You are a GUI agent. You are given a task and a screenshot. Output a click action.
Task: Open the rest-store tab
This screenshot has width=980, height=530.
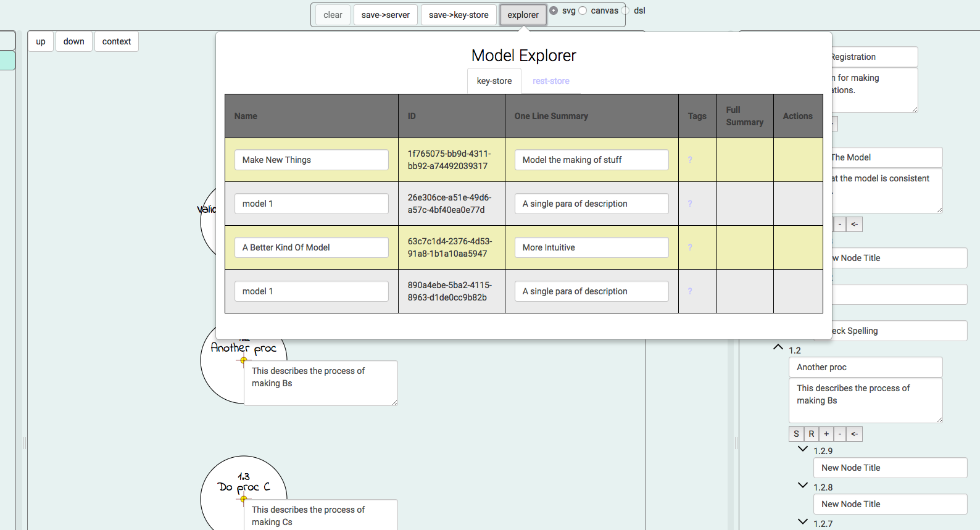[550, 81]
